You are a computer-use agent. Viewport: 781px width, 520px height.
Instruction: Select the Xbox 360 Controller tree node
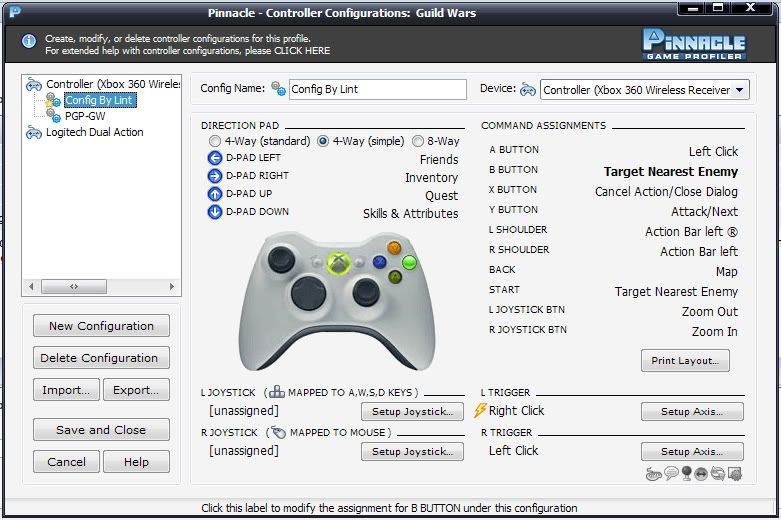(113, 84)
